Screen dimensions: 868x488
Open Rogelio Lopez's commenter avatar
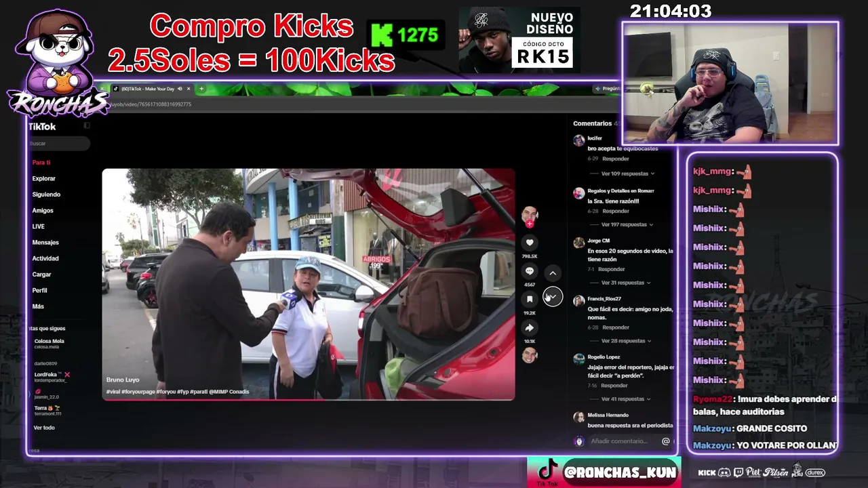[578, 360]
